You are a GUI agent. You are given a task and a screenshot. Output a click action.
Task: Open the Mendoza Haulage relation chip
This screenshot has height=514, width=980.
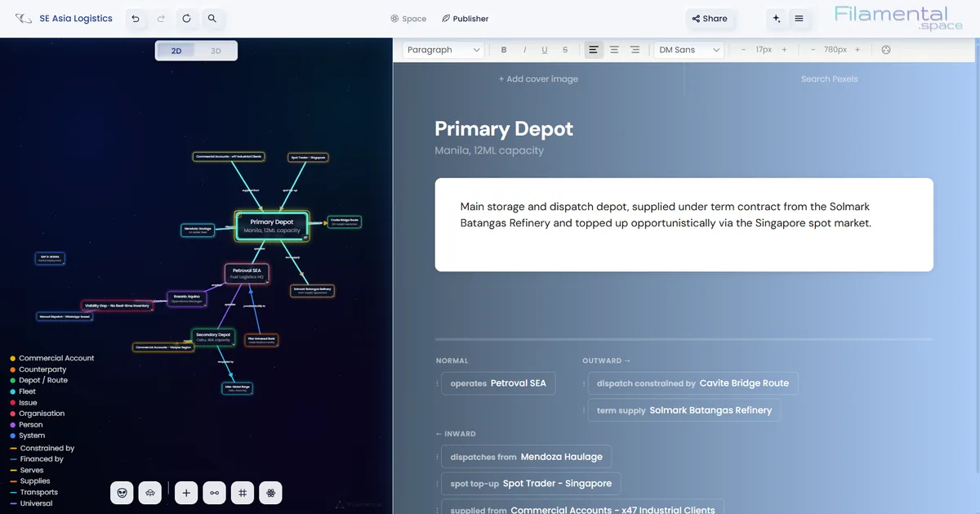click(x=527, y=457)
